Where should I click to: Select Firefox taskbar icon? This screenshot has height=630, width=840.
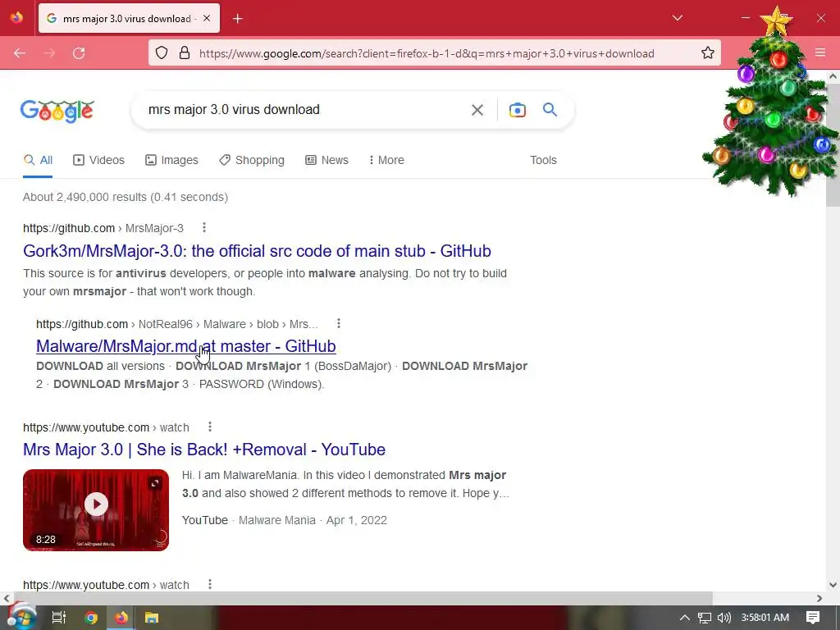pyautogui.click(x=121, y=618)
